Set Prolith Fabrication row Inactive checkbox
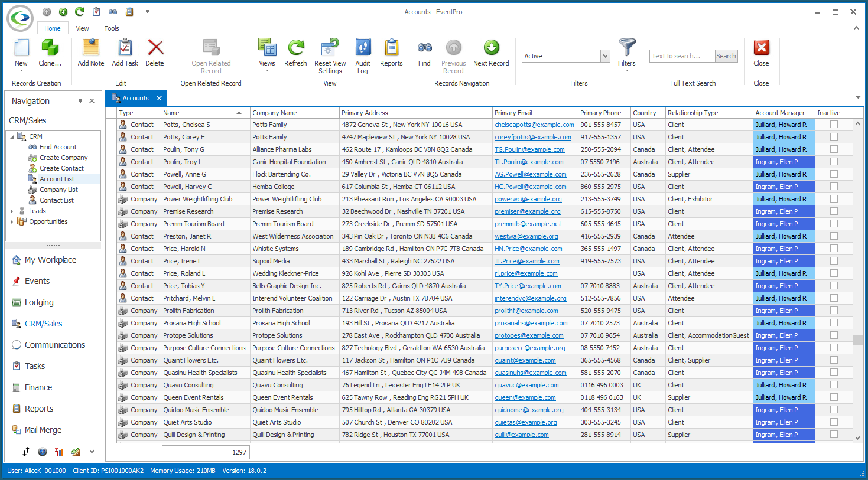 pyautogui.click(x=834, y=311)
